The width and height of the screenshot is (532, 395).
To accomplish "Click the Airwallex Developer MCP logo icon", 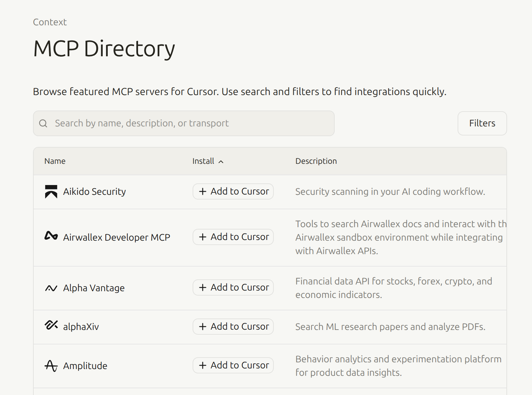I will click(51, 236).
